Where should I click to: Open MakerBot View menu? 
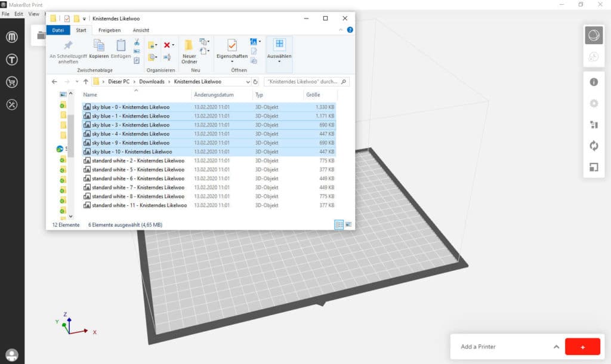click(34, 14)
